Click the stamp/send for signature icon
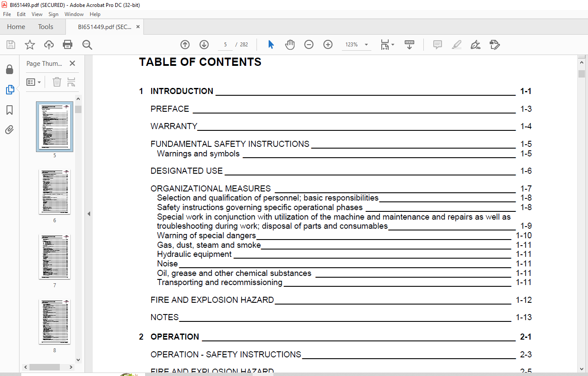The image size is (588, 376). [495, 45]
